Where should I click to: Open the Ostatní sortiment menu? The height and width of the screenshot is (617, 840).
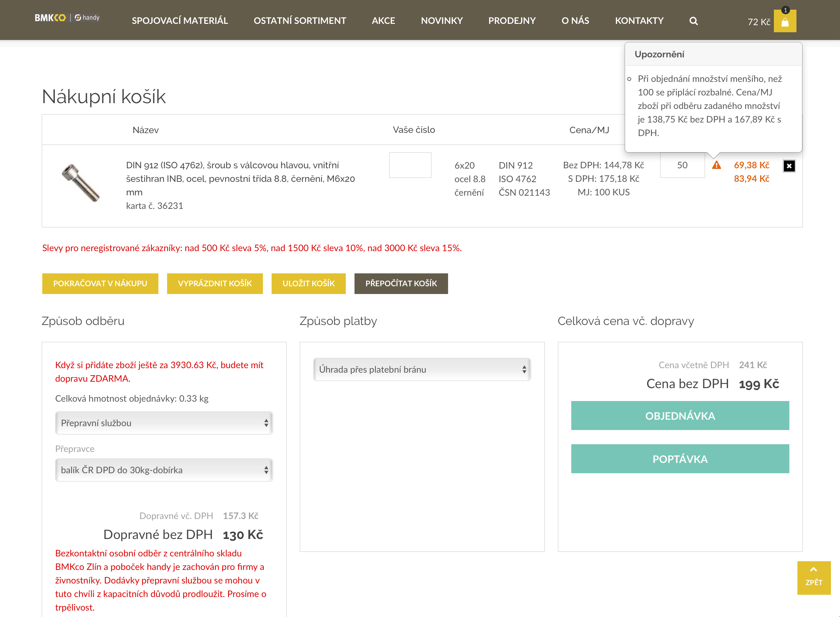tap(300, 21)
